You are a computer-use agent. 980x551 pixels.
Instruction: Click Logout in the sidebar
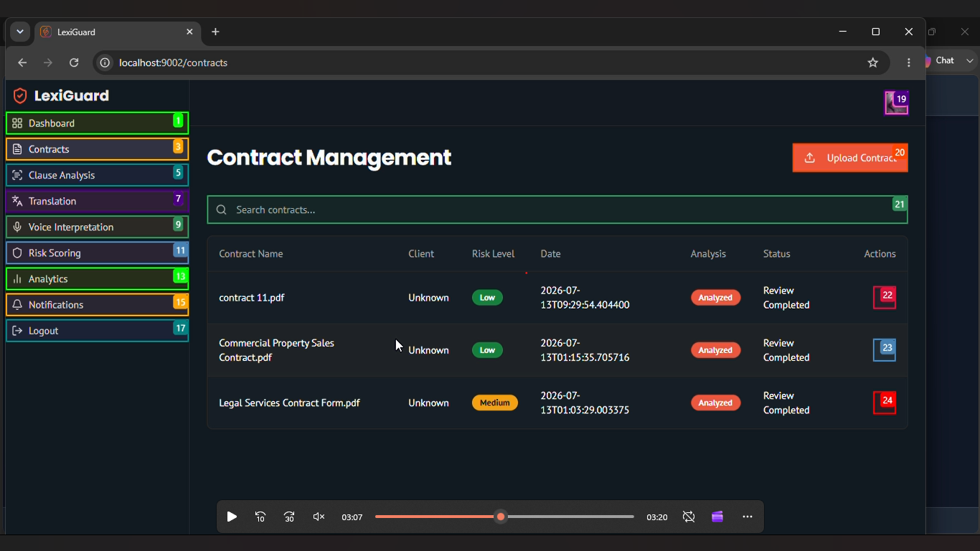(97, 330)
